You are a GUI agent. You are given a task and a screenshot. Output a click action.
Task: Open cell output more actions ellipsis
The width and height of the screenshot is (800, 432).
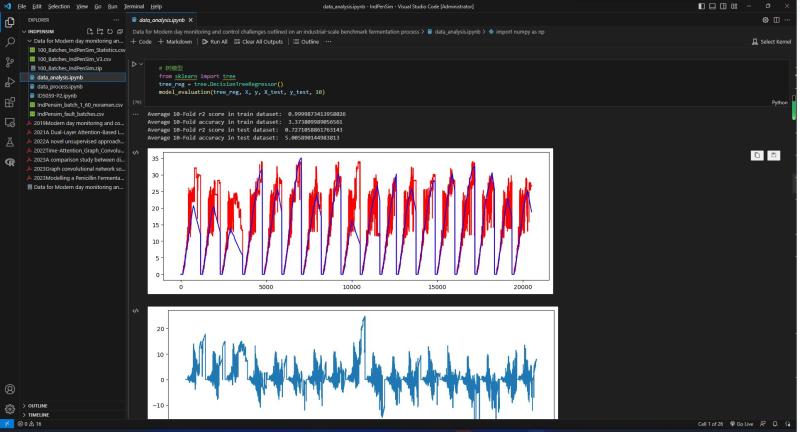pos(135,114)
